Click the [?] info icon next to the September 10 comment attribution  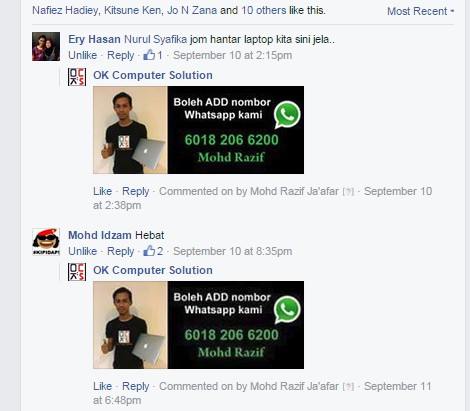348,192
